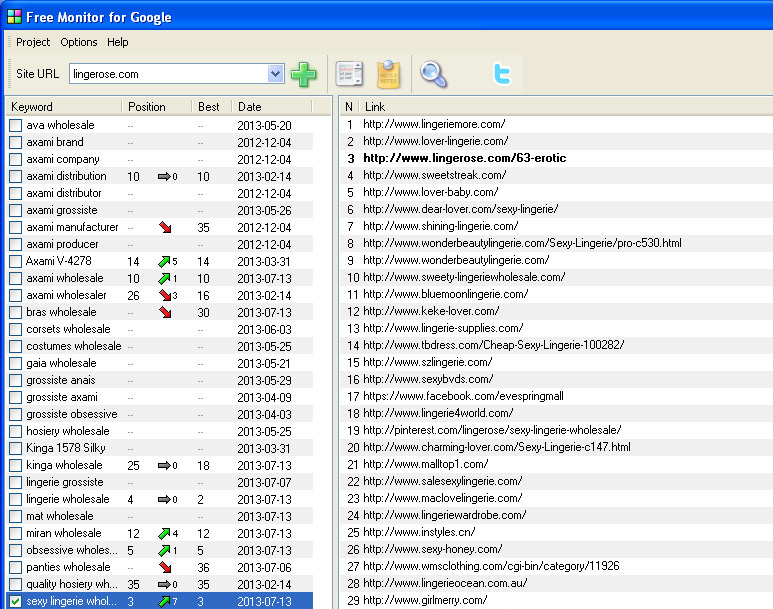Image resolution: width=773 pixels, height=609 pixels.
Task: Click date 2013-05-26 for axami grossiste
Action: click(264, 211)
